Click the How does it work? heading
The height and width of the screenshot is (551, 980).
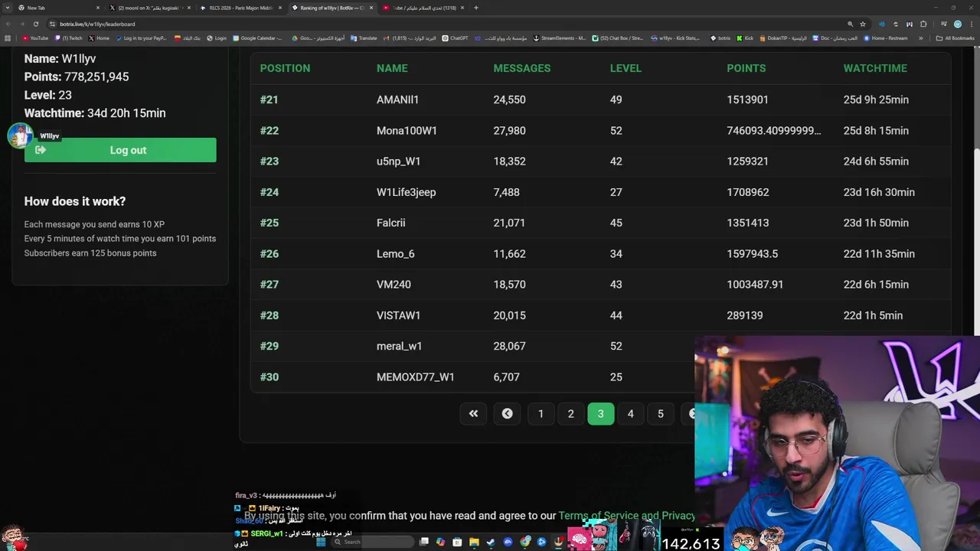[x=75, y=201]
